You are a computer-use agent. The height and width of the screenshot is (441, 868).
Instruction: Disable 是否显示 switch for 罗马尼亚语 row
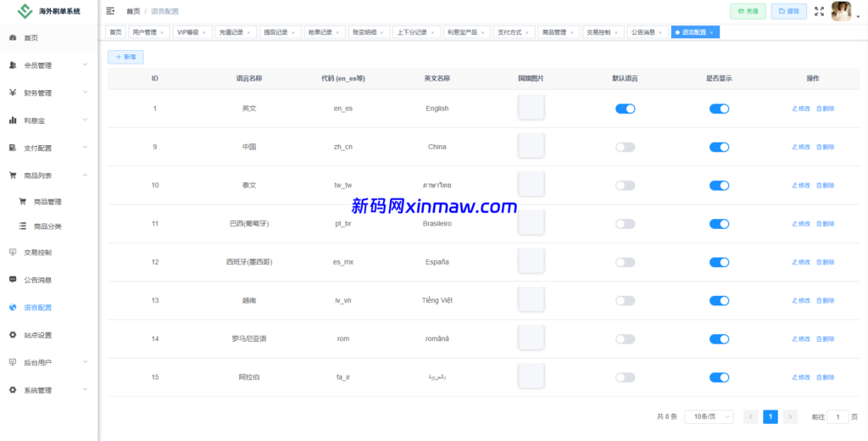tap(719, 339)
